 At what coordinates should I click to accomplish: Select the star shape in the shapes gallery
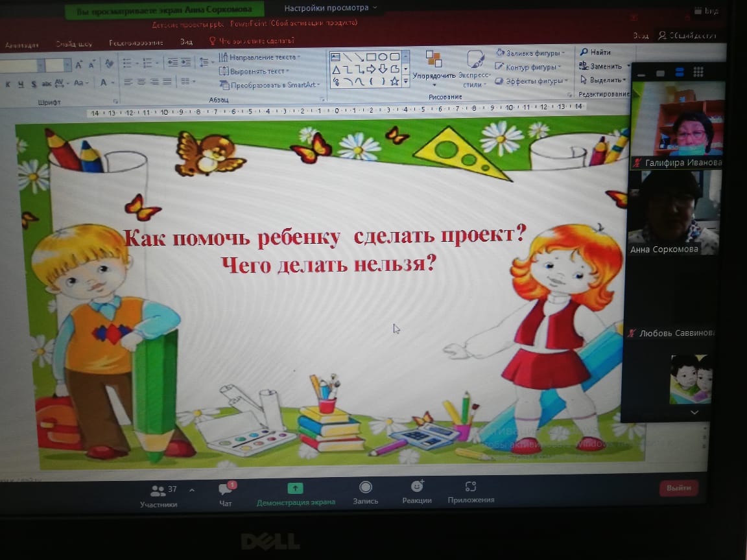[394, 81]
